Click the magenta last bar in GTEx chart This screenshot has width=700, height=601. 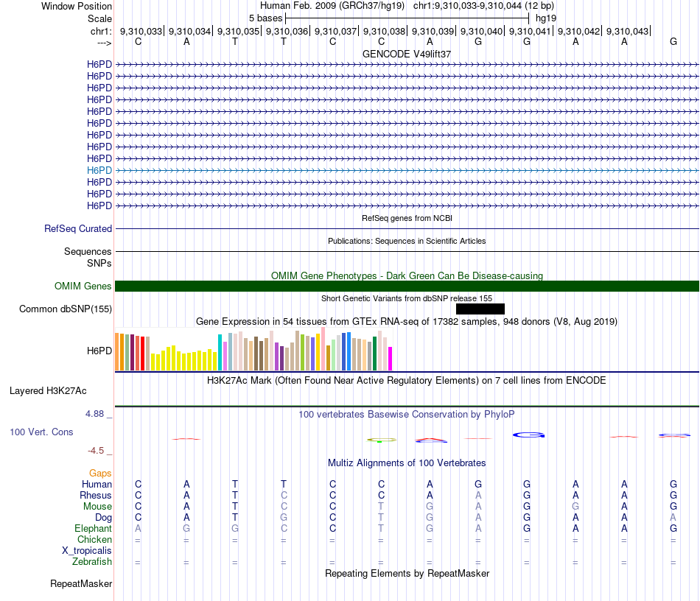point(391,359)
